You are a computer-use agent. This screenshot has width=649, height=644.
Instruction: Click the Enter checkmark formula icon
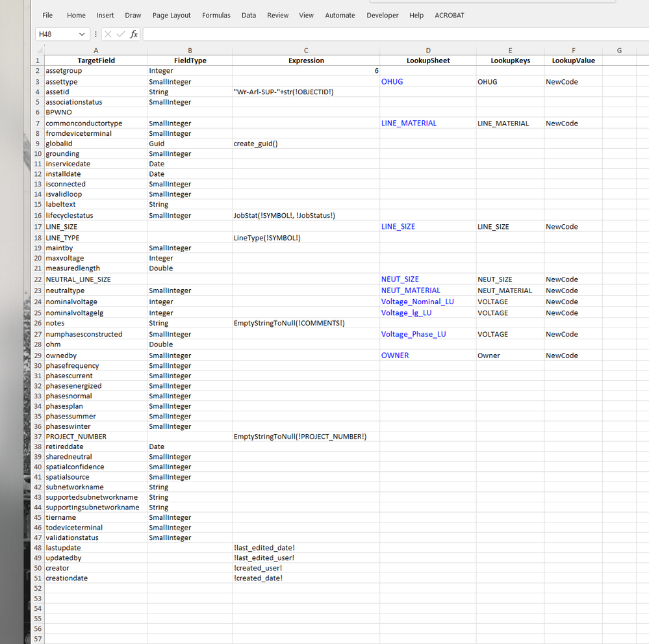coord(120,34)
